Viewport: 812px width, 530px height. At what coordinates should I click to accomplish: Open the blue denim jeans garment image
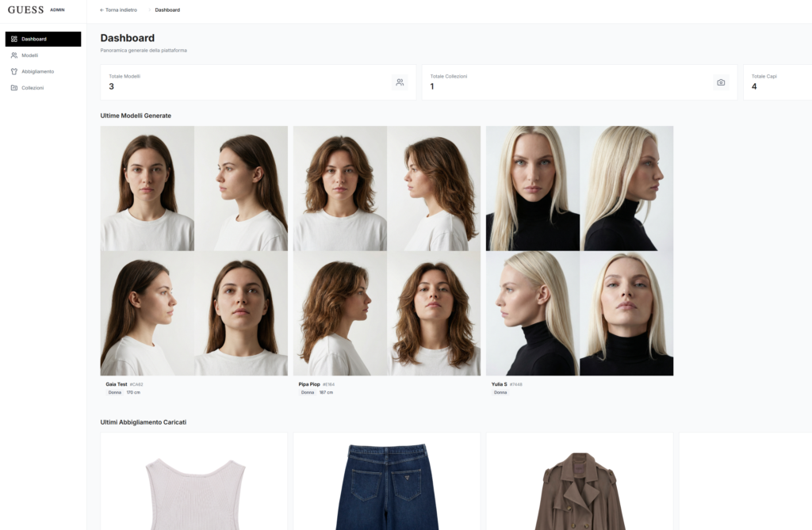(386, 487)
